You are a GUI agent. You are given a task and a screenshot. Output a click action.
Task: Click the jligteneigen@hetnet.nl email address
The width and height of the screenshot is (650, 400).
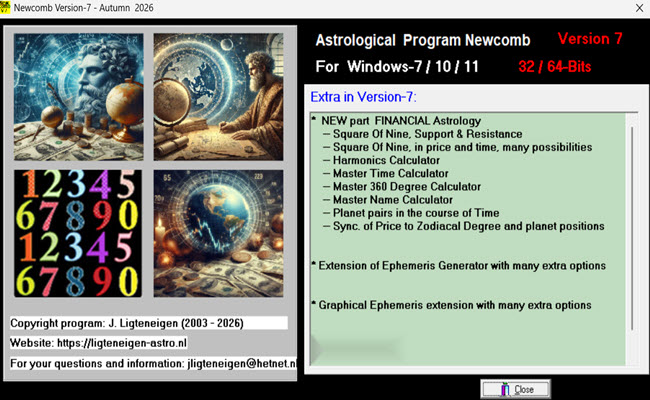pyautogui.click(x=242, y=364)
